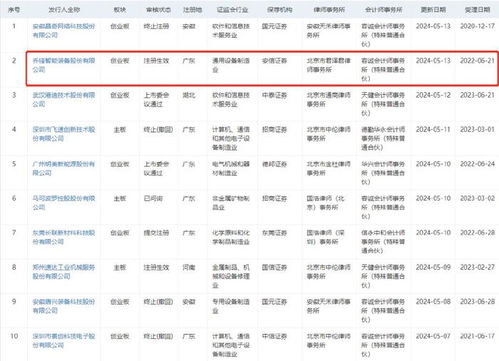Select the acceptance date 2022-06-28
The width and height of the screenshot is (499, 361).
pyautogui.click(x=477, y=233)
